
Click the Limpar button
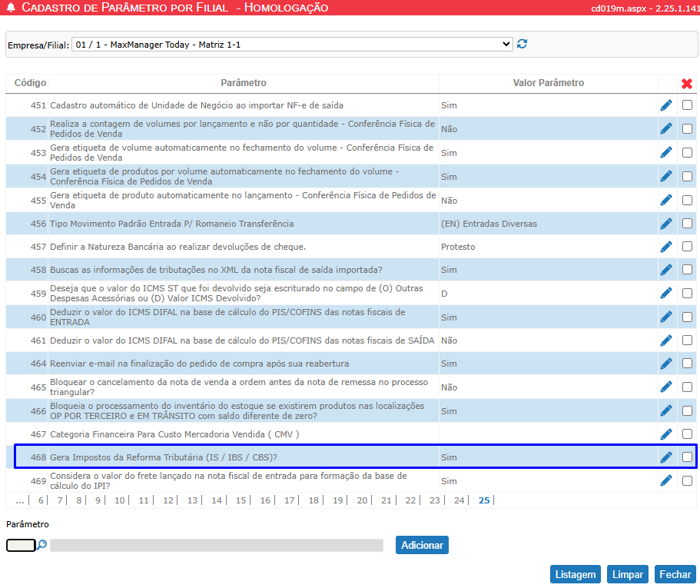pyautogui.click(x=627, y=574)
